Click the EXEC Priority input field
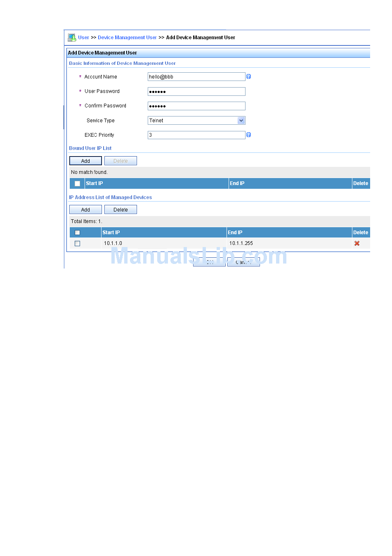Screen dimensions: 392x556 (196, 135)
